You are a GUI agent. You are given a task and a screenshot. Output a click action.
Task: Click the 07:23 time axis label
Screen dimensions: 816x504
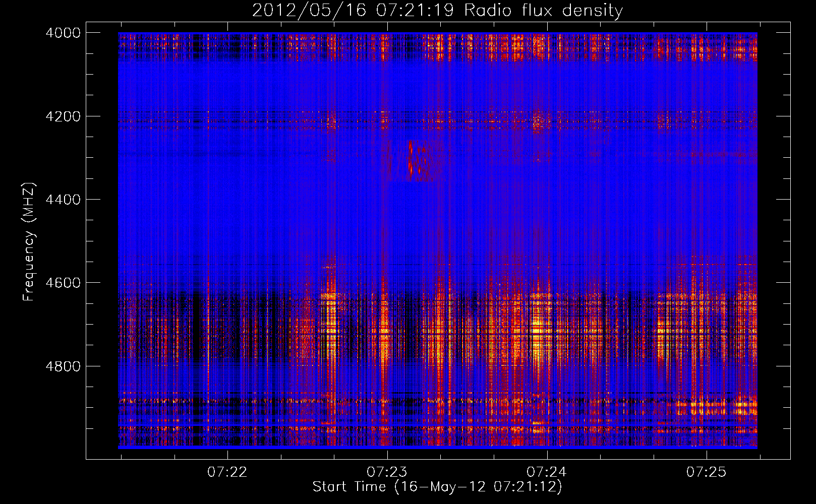point(387,472)
